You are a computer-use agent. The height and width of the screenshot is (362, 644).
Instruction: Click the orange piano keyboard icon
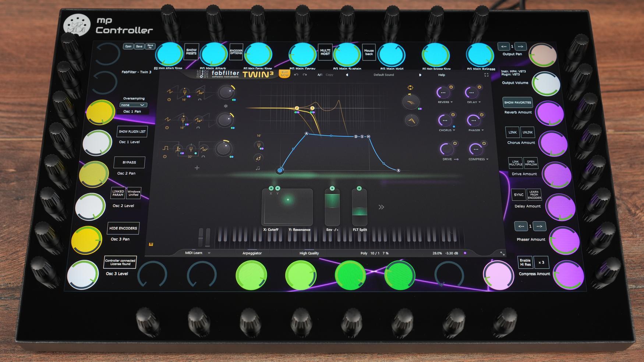pyautogui.click(x=151, y=244)
